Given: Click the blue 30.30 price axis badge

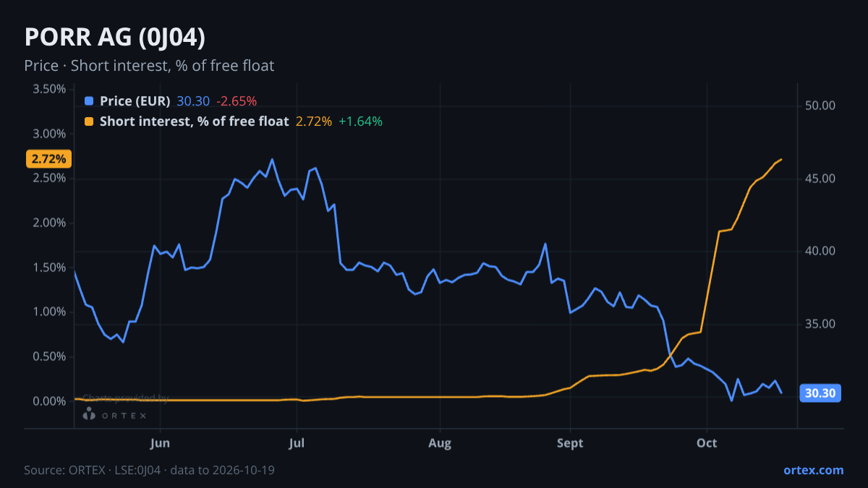Looking at the screenshot, I should pos(820,393).
